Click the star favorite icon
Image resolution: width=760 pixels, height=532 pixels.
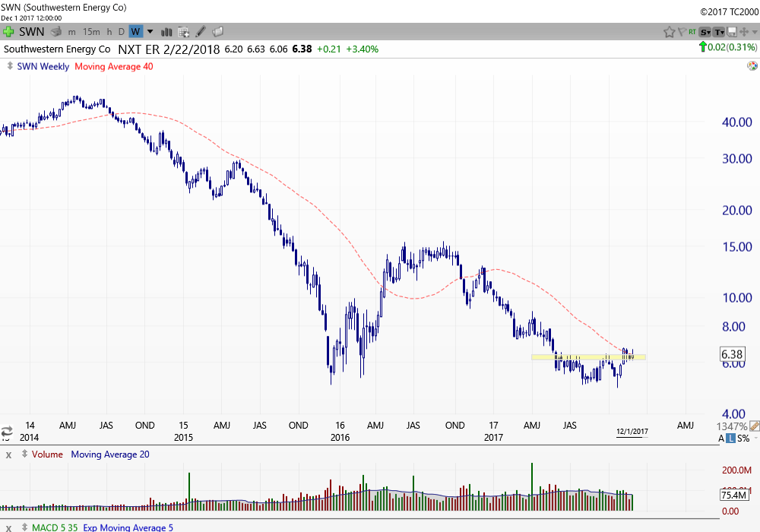pyautogui.click(x=670, y=32)
